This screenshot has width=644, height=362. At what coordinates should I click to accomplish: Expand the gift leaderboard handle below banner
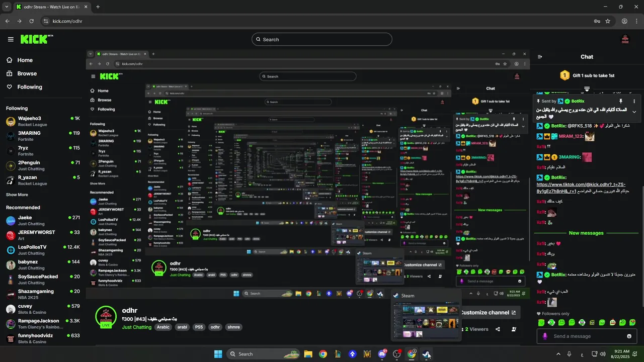(x=587, y=89)
